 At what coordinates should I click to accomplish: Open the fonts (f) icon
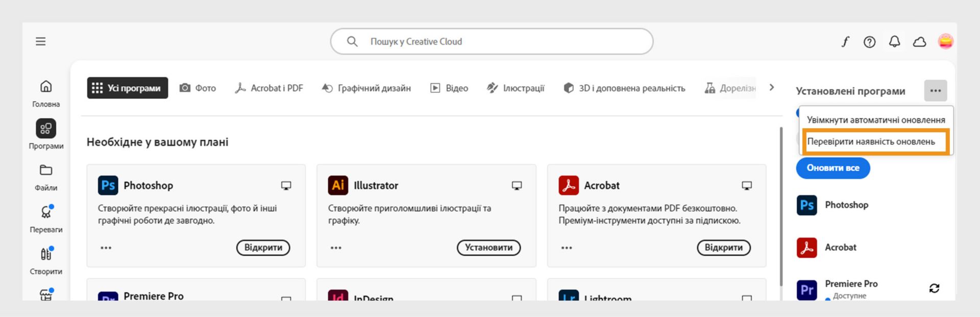coord(845,42)
